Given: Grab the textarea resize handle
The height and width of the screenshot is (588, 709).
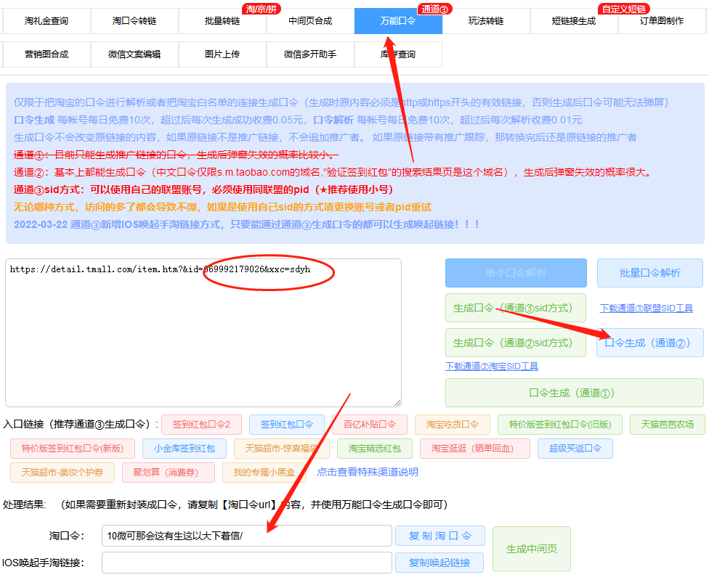Looking at the screenshot, I should click(x=397, y=403).
